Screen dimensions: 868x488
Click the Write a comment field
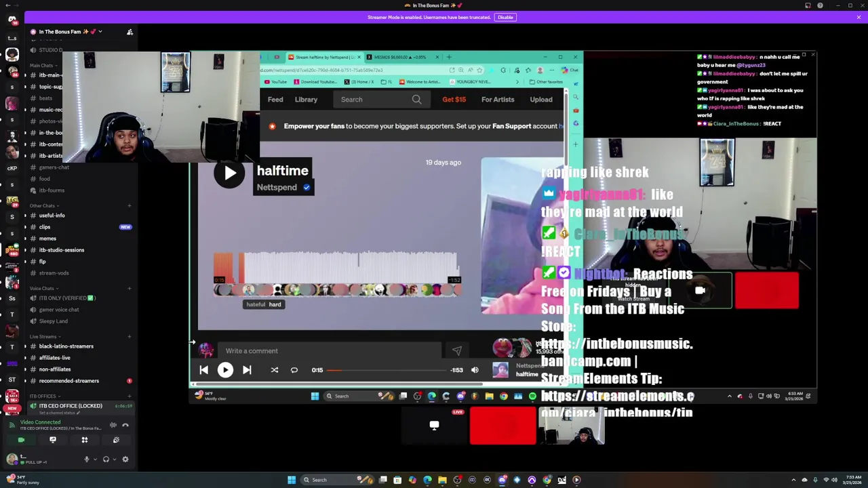coord(331,351)
